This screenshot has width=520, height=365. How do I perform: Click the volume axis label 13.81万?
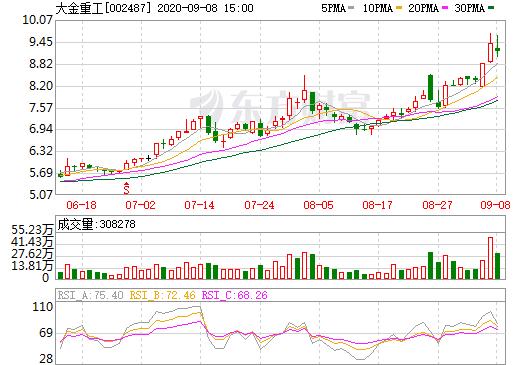point(32,266)
